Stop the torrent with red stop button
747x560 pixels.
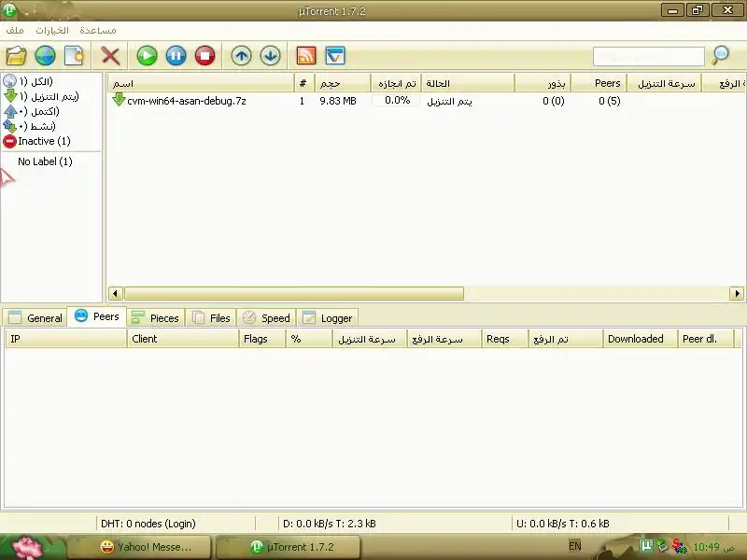tap(204, 56)
